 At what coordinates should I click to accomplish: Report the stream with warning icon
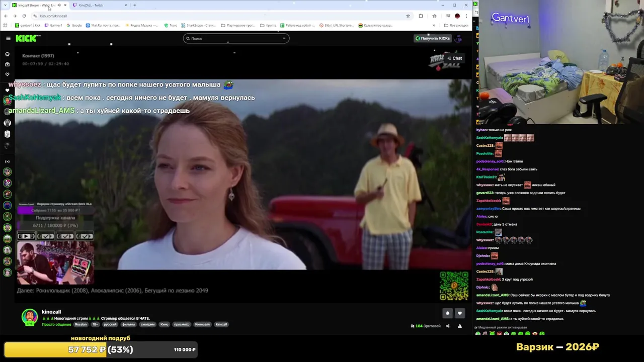point(459,326)
